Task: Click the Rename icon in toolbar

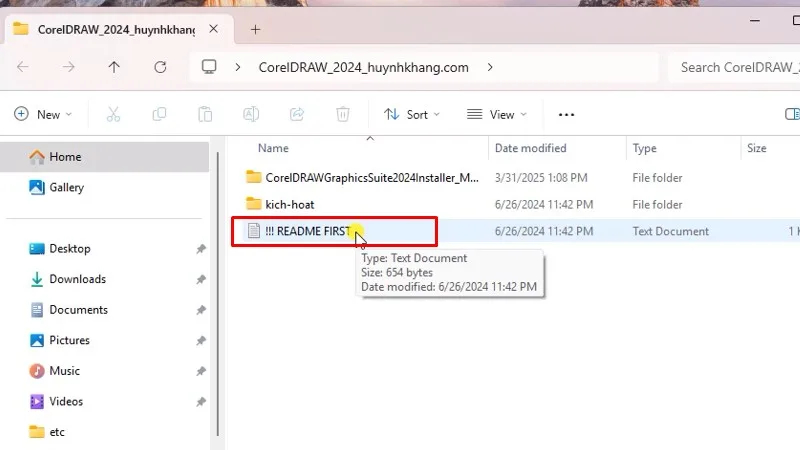Action: pos(251,115)
